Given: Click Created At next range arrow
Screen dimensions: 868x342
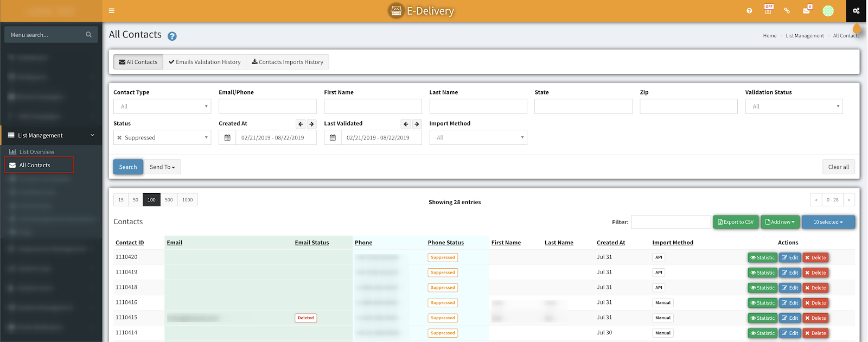Looking at the screenshot, I should pyautogui.click(x=311, y=124).
